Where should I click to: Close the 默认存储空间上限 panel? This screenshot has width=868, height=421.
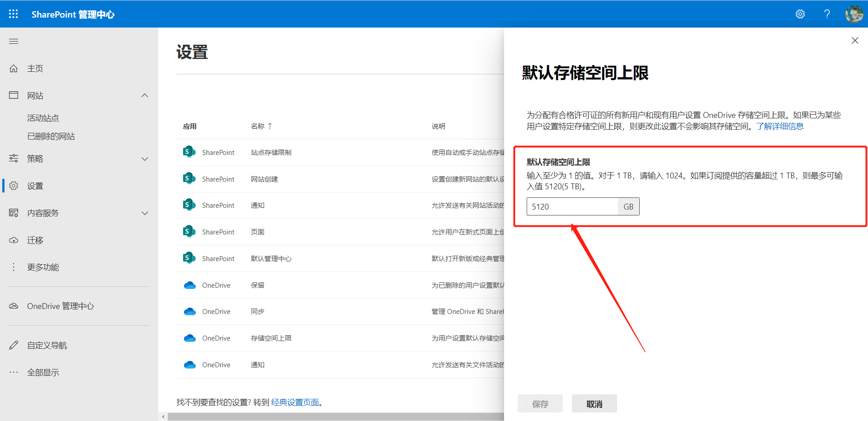pyautogui.click(x=855, y=41)
